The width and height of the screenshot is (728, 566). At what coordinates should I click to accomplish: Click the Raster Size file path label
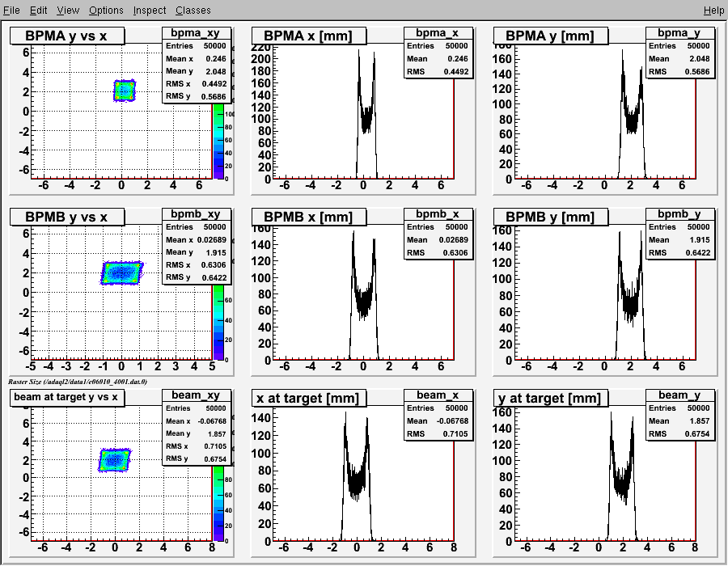point(78,382)
